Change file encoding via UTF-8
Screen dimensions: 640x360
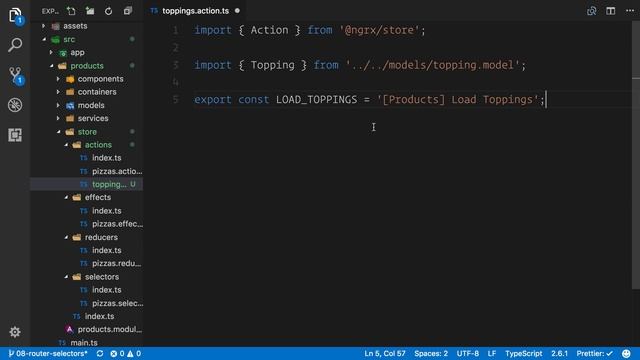(468, 353)
